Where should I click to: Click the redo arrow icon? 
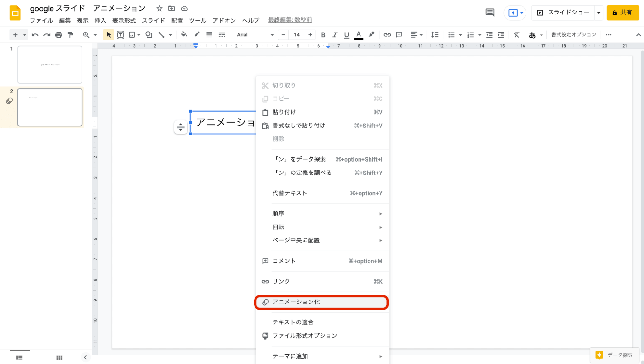pyautogui.click(x=47, y=35)
